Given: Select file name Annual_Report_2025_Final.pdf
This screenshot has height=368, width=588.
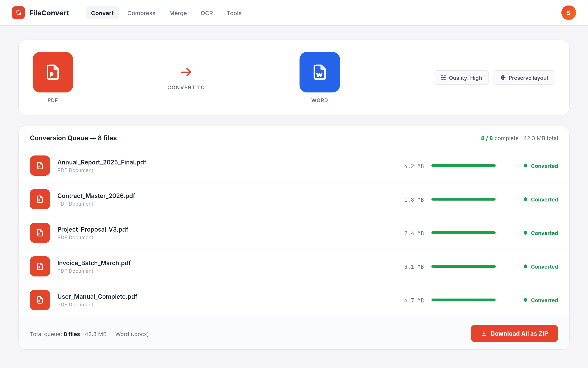Looking at the screenshot, I should [x=102, y=162].
